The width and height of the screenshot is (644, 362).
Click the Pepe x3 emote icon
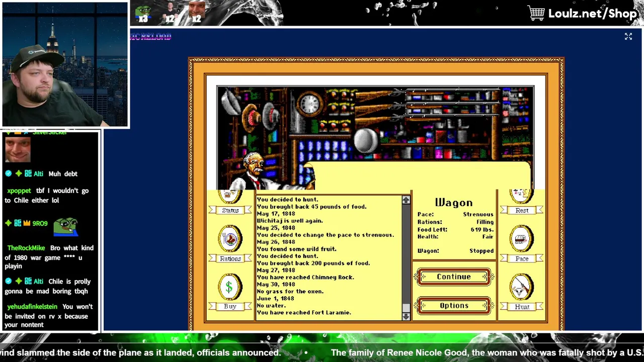tap(143, 14)
